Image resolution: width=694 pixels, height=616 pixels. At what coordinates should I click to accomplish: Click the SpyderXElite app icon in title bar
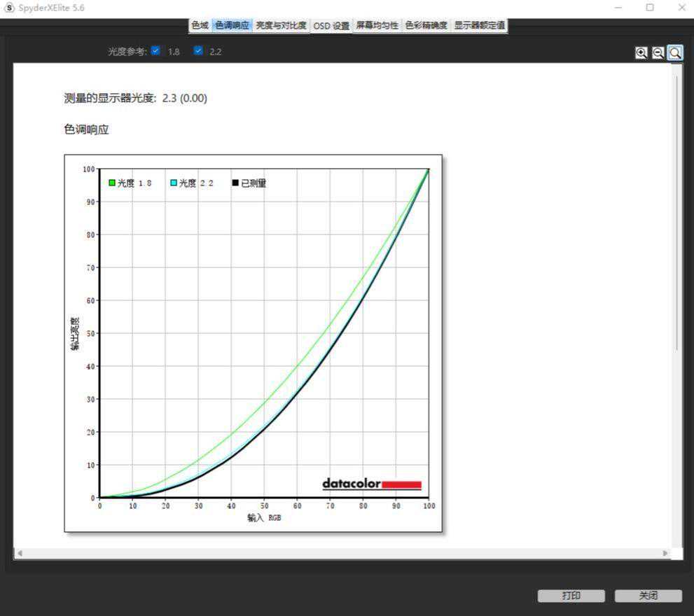pos(10,8)
